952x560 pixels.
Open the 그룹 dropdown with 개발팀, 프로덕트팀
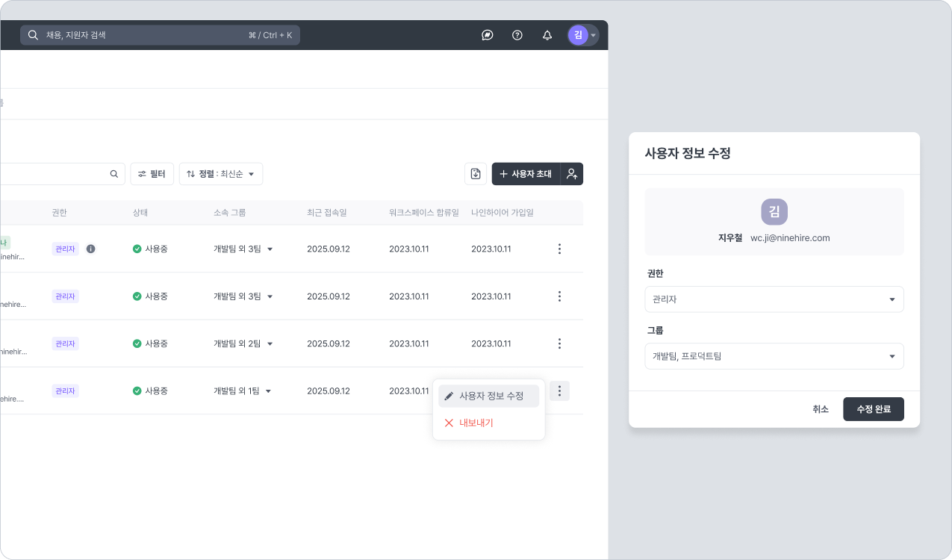(x=774, y=356)
